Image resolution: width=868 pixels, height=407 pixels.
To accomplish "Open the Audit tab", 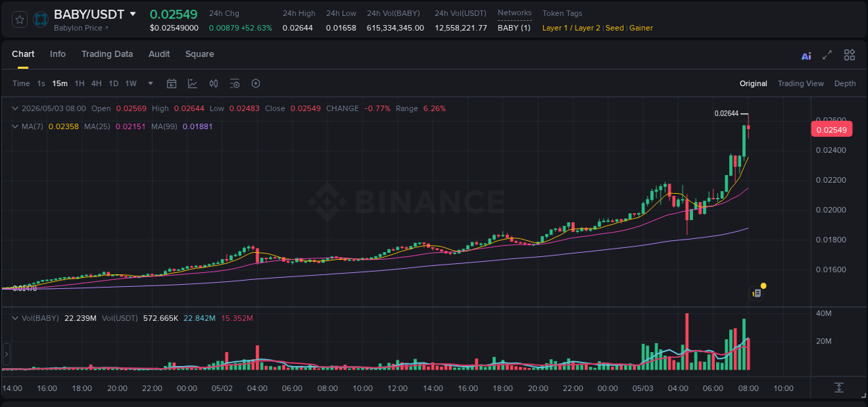I will (159, 54).
